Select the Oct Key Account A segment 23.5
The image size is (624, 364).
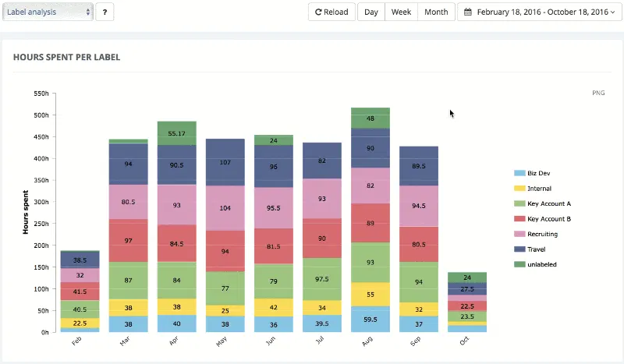tap(467, 316)
